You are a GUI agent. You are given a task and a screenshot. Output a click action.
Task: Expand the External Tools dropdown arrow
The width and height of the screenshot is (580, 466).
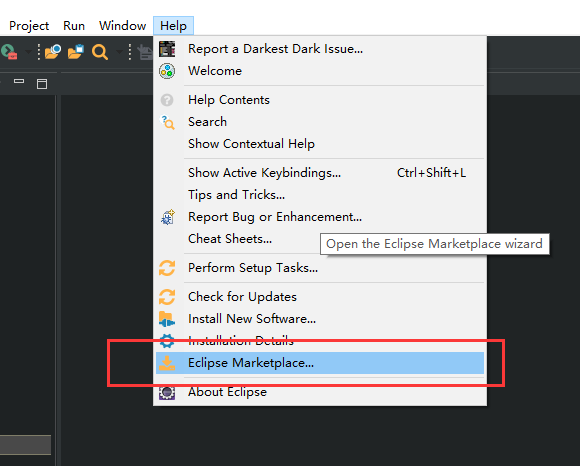click(x=28, y=52)
